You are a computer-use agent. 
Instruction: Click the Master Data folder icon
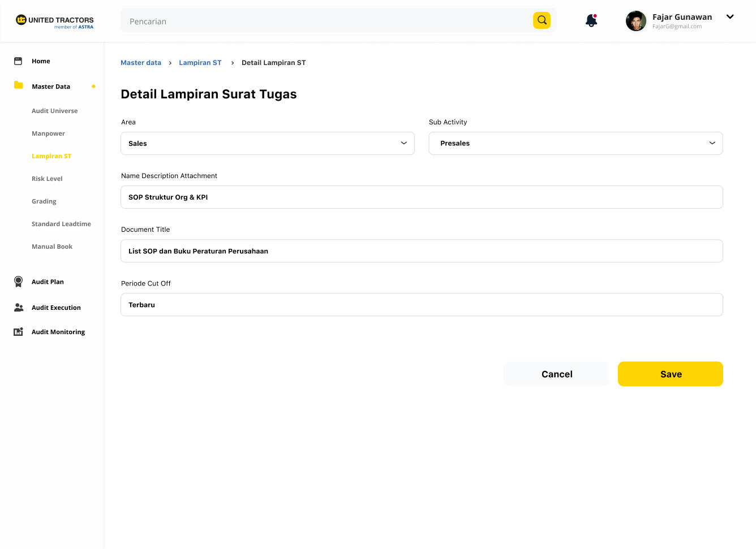(18, 85)
